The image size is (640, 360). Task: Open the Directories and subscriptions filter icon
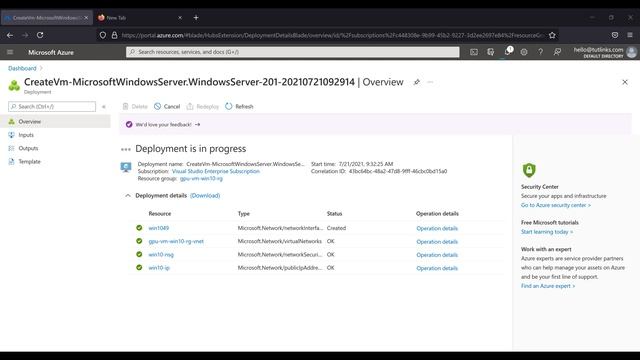(x=491, y=52)
